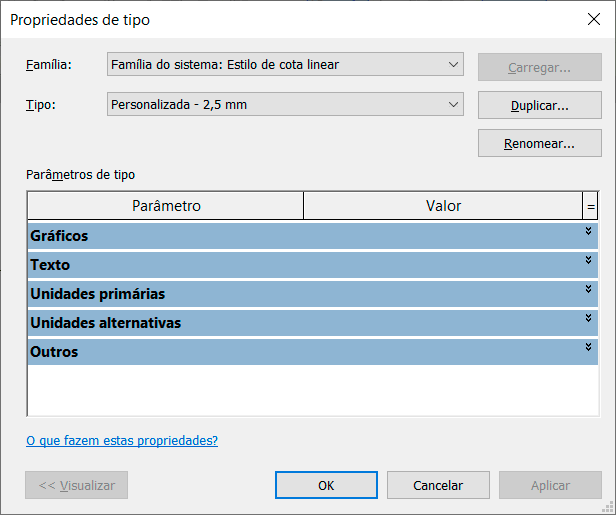Select the Parâmetro column header

point(166,206)
